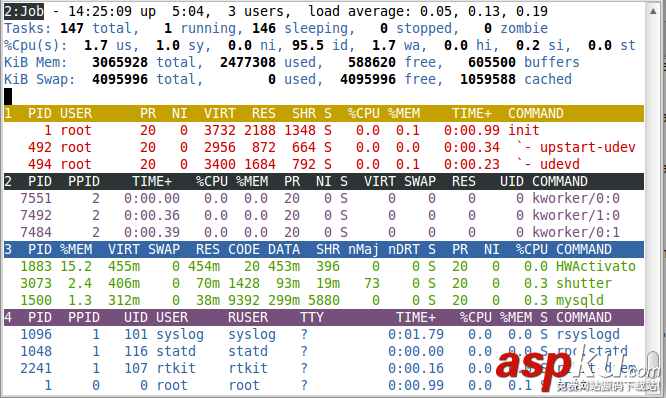
Task: Click the nMaj column header
Action: 364,249
